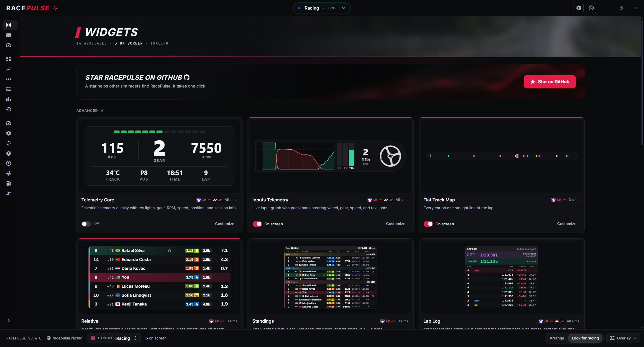
Task: Click the "ADVANCED" section heading
Action: (87, 111)
